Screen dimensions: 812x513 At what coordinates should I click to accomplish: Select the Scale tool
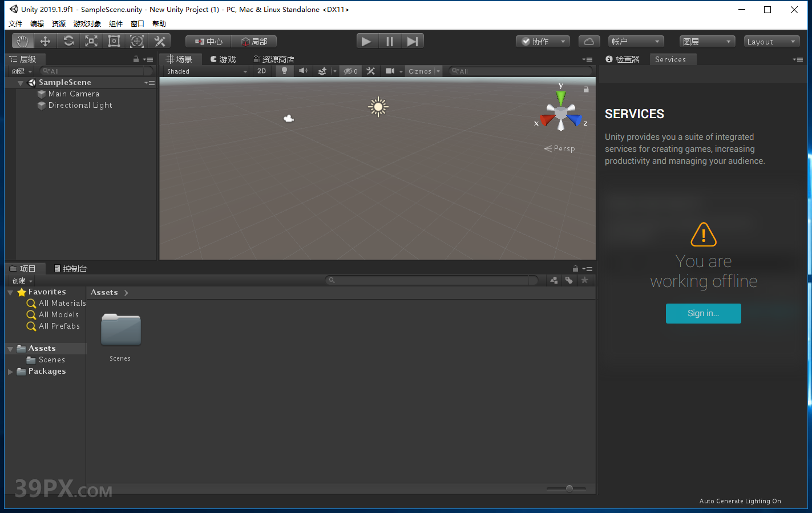click(91, 41)
